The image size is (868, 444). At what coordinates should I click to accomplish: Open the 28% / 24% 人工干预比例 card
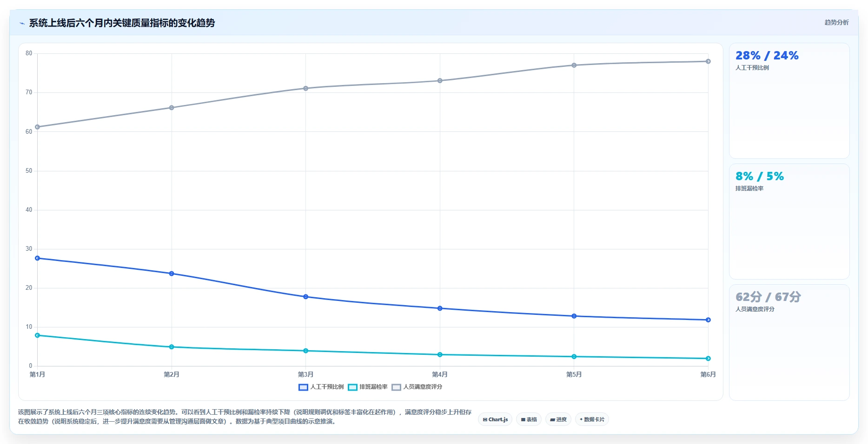tap(789, 101)
